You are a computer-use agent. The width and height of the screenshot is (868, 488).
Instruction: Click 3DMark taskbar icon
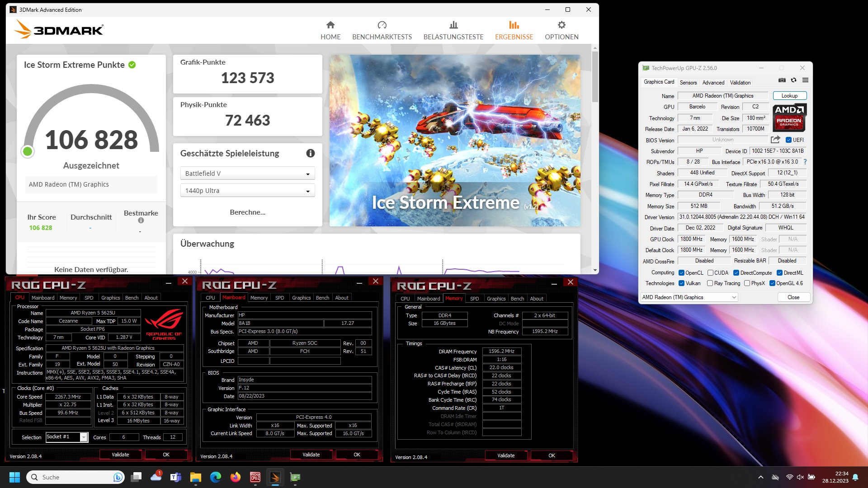coord(275,477)
